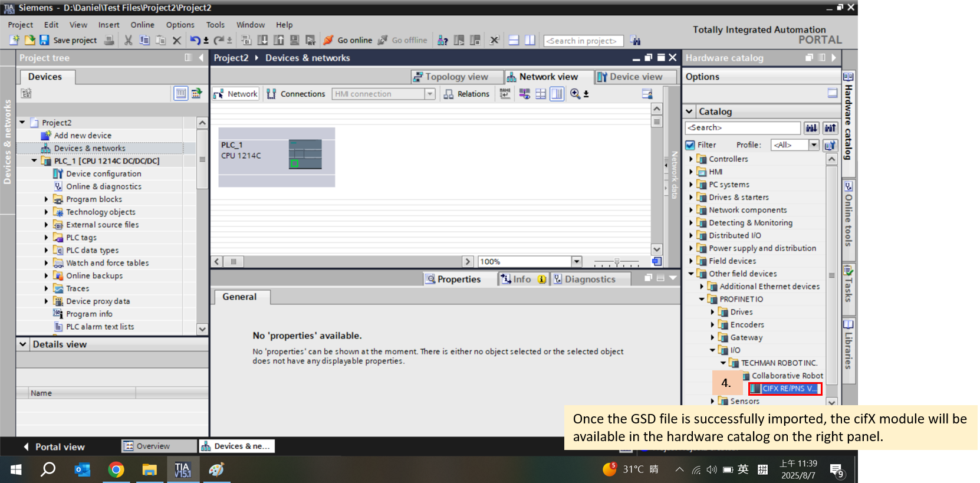The image size is (980, 483).
Task: Toggle the Connections mode button
Action: point(296,94)
